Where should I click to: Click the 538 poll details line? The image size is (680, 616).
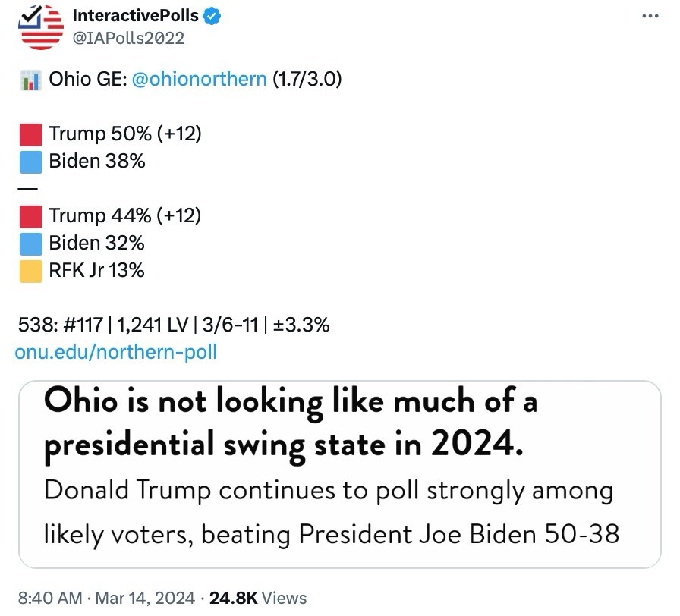[x=174, y=325]
